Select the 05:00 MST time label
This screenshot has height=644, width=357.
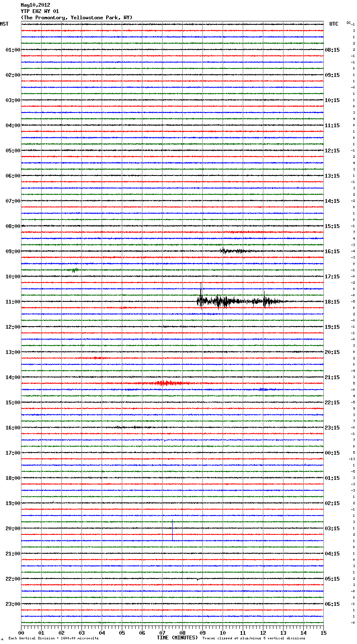point(13,151)
